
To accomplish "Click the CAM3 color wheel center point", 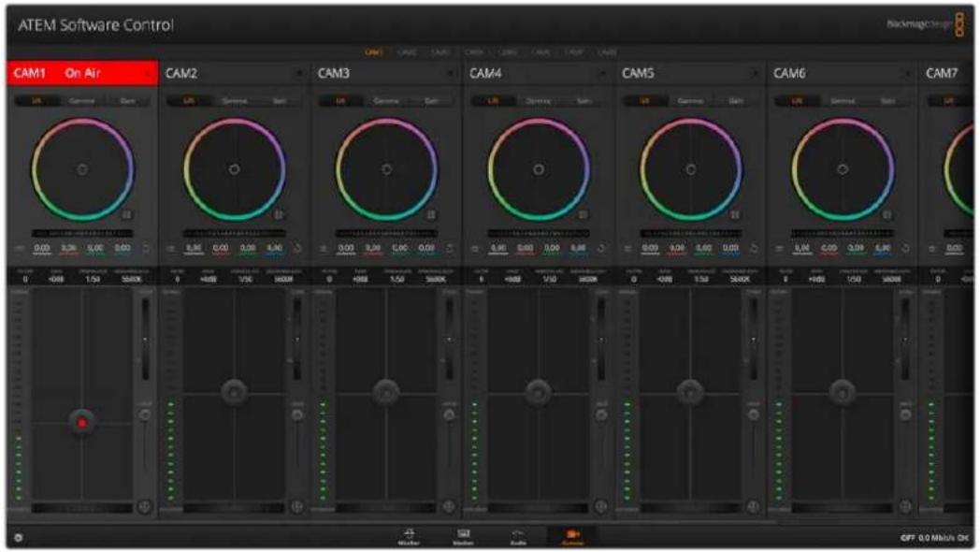I will pyautogui.click(x=386, y=169).
